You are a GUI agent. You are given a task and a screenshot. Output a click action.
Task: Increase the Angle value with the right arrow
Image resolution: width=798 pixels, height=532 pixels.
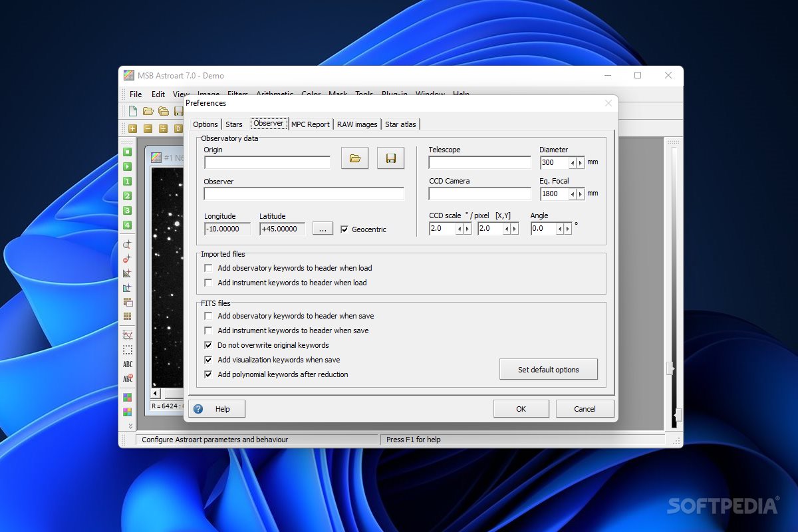tap(568, 228)
